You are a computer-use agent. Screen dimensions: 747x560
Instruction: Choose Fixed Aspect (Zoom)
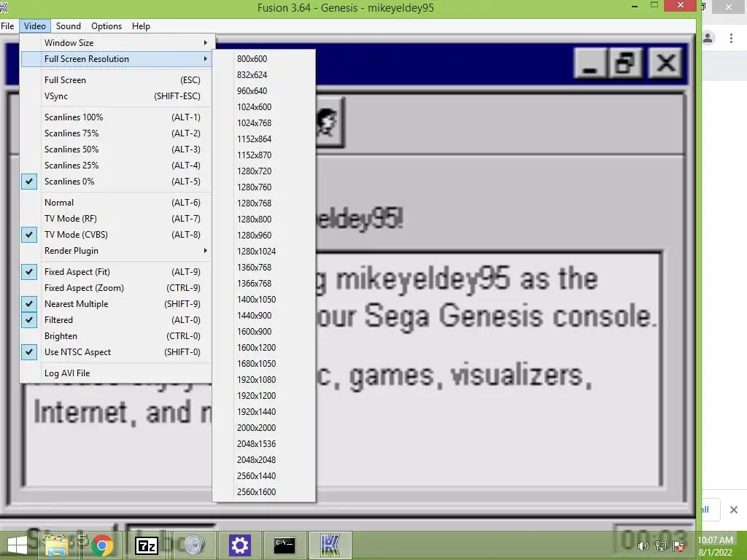116,288
